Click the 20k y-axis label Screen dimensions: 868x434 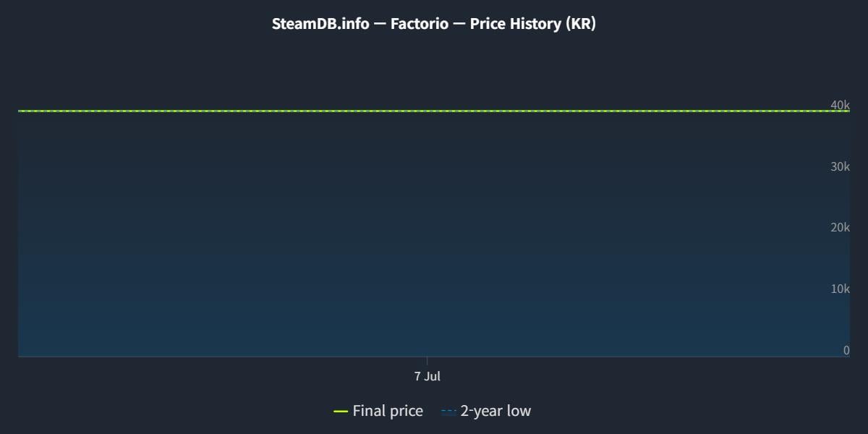840,228
